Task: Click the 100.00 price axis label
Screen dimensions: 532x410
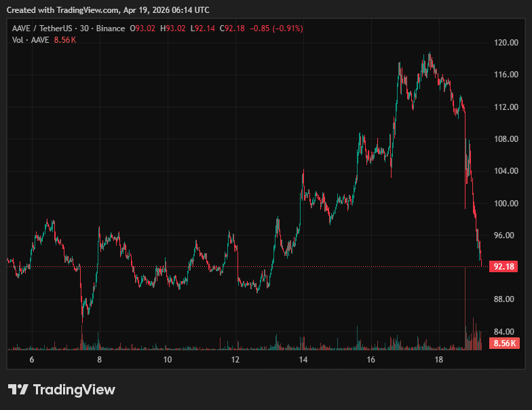Action: tap(506, 203)
